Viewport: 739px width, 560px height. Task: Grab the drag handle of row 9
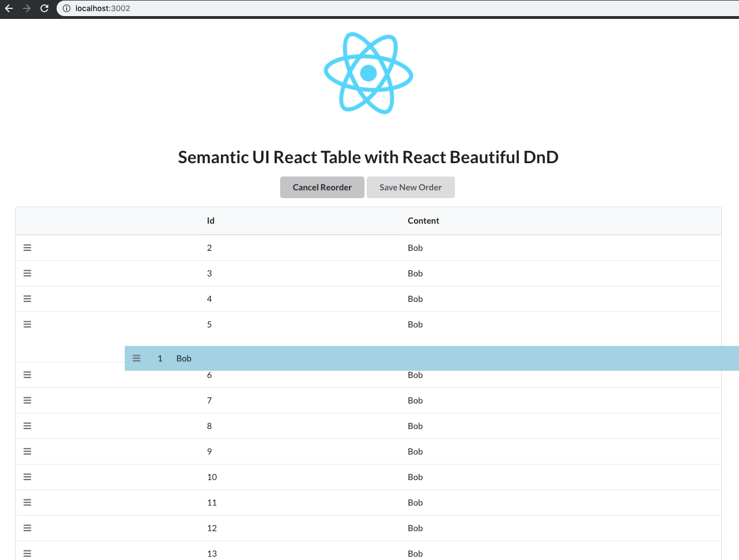[27, 451]
